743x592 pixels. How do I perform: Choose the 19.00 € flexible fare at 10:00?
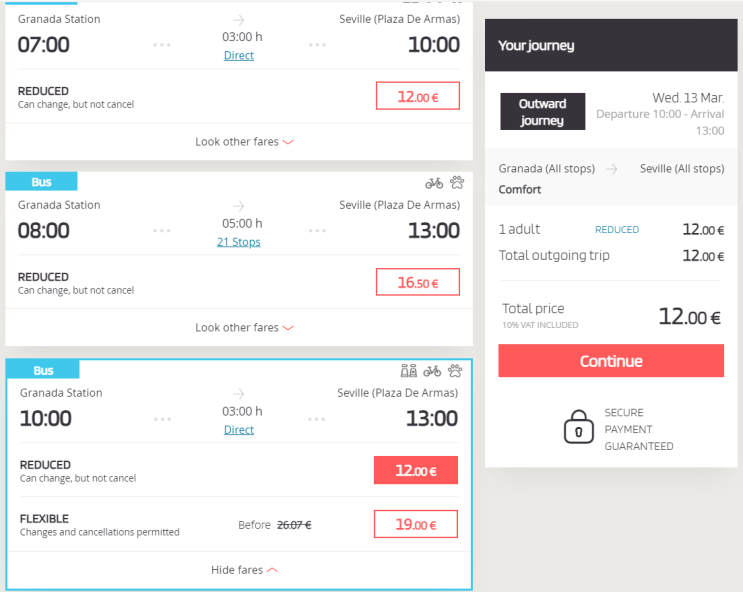(x=415, y=524)
